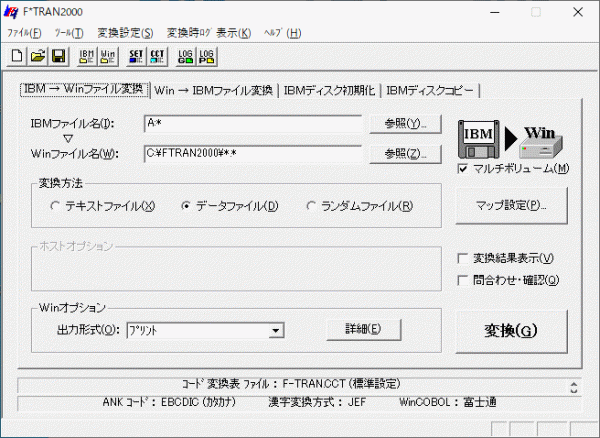Screen dimensions: 600x438
Task: Click the IBMファイル名 input field
Action: (253, 124)
